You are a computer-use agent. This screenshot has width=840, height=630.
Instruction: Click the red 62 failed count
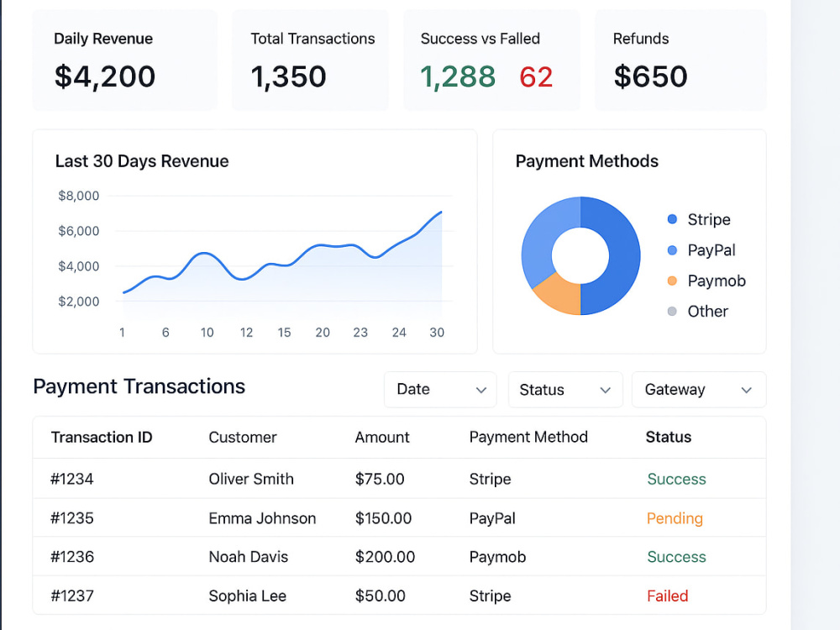coord(536,76)
